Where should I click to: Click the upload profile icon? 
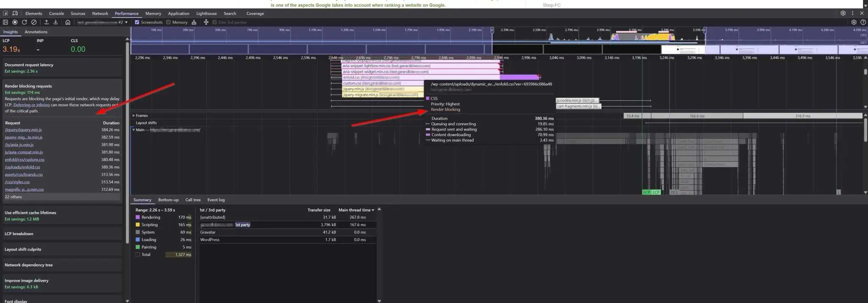pyautogui.click(x=46, y=22)
